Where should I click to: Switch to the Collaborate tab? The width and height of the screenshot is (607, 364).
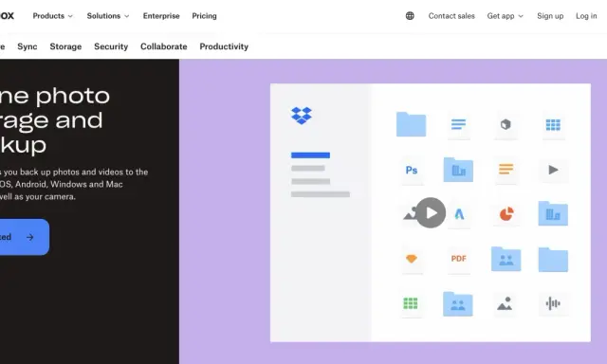tap(163, 46)
